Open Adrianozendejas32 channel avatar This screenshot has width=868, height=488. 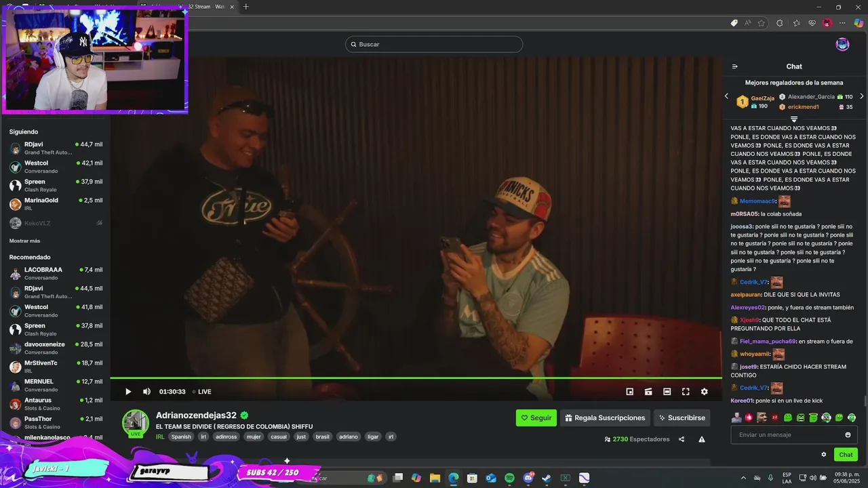click(136, 422)
